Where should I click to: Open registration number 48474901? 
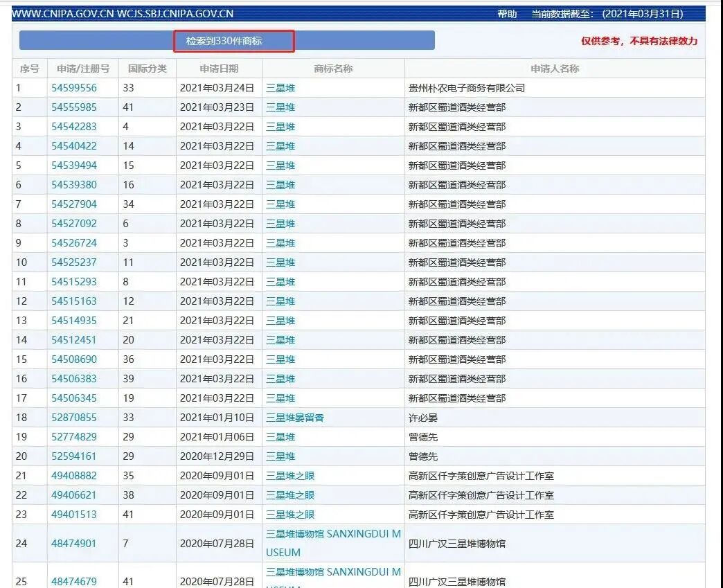pyautogui.click(x=74, y=543)
